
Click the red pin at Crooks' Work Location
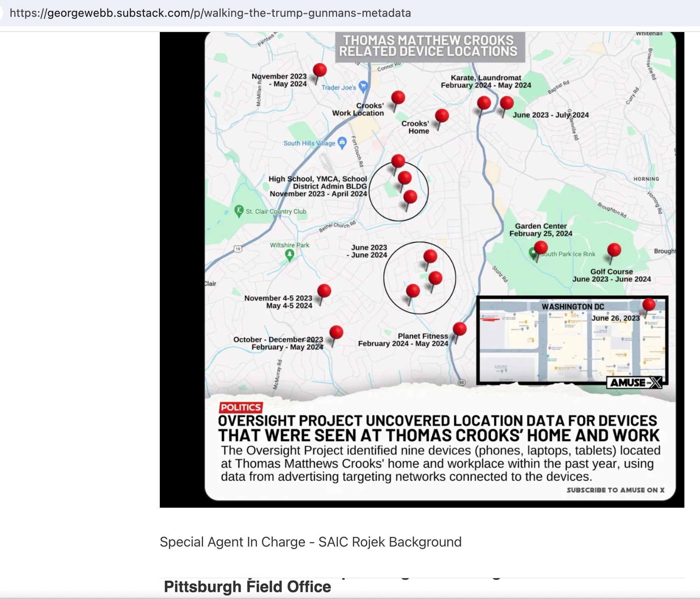coord(398,98)
